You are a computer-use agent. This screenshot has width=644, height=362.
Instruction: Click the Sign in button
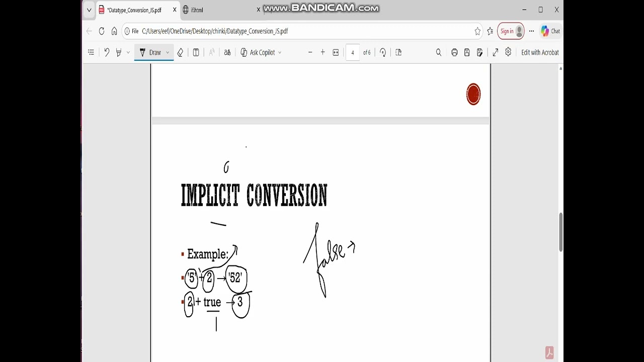511,31
